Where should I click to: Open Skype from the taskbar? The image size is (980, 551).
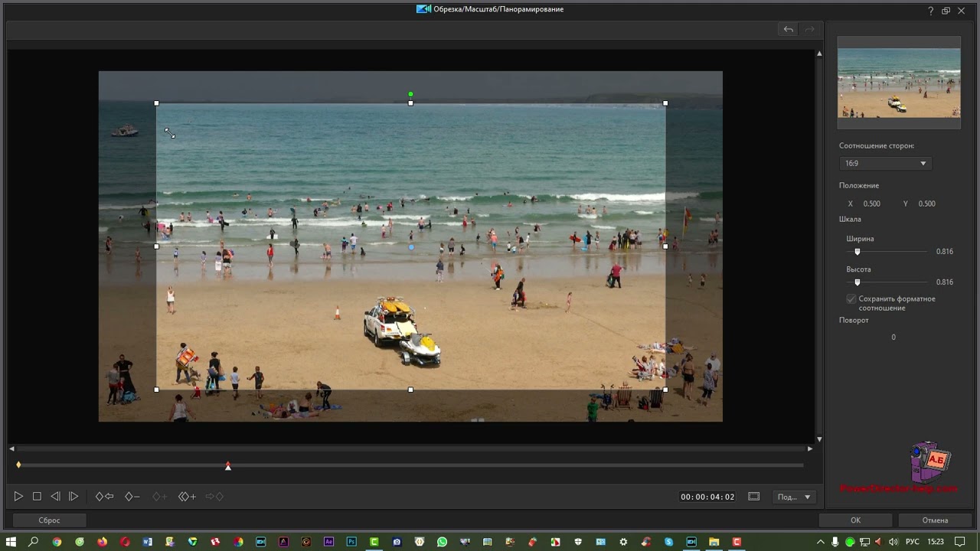click(x=669, y=542)
